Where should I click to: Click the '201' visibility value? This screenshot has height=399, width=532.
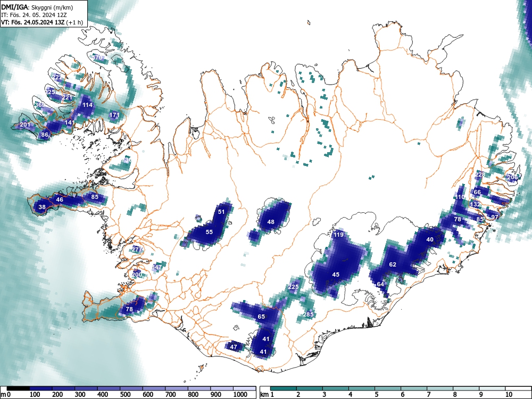click(25, 125)
